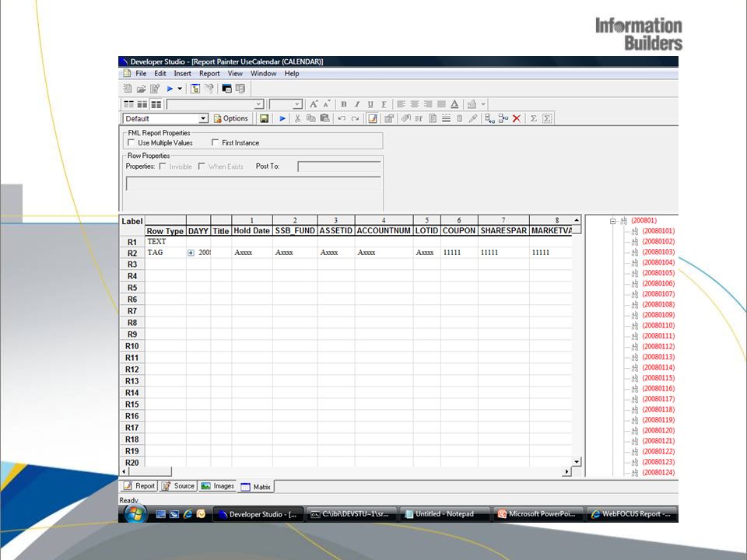
Task: Click the red X Delete icon
Action: click(517, 118)
